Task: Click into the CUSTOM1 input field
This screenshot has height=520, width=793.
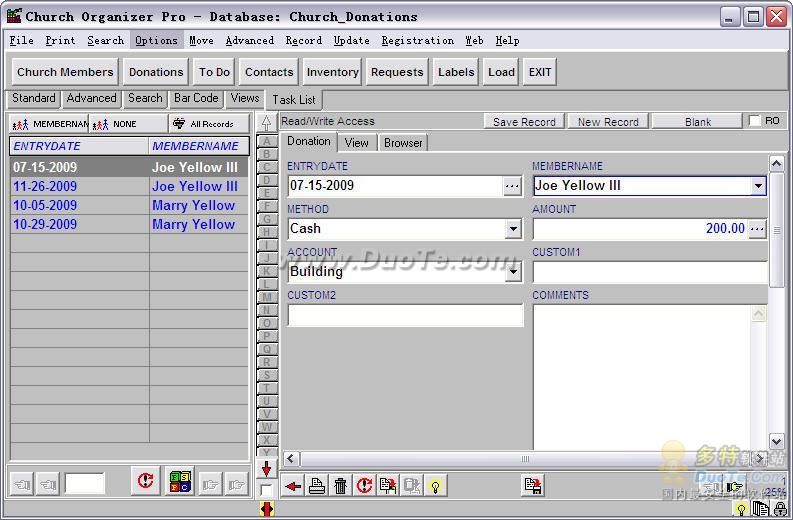Action: tap(650, 272)
